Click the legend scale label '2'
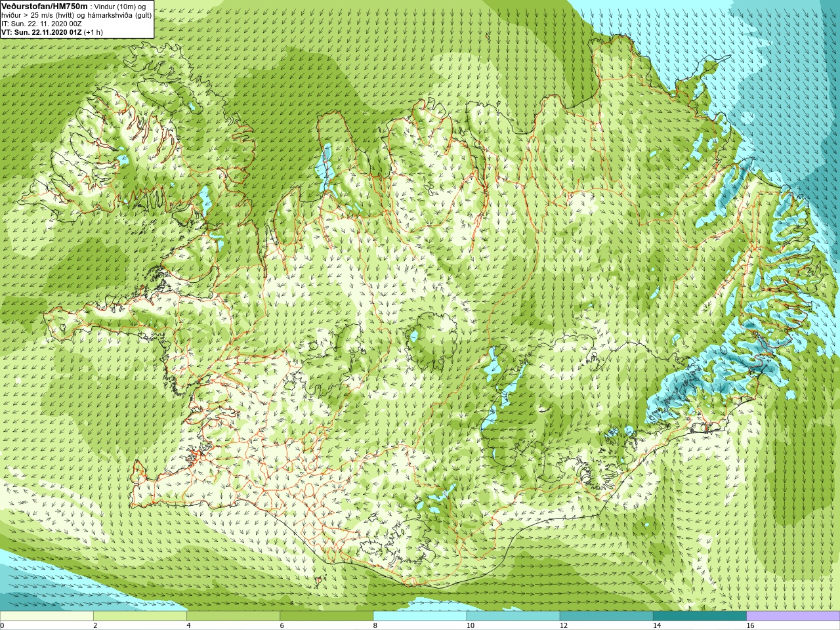The image size is (840, 630). (95, 625)
